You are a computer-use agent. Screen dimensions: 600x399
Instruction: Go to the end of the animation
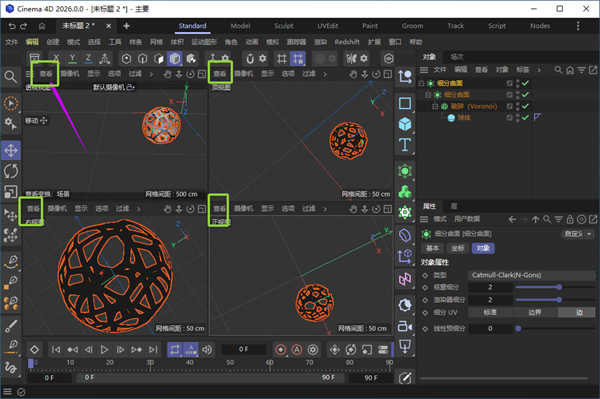tap(153, 349)
